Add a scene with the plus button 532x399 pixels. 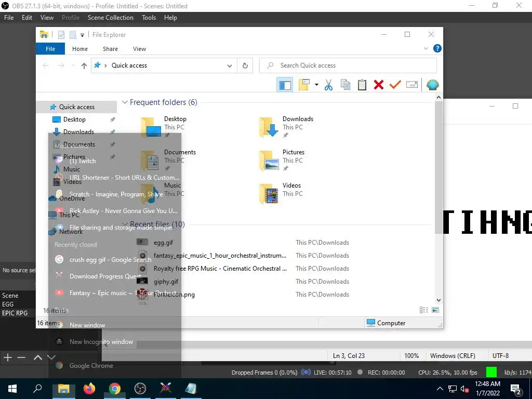coord(7,357)
